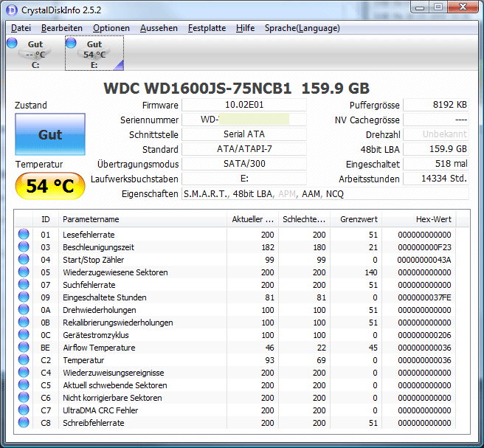Click status orb for C2 Temperatur row

tap(24, 359)
